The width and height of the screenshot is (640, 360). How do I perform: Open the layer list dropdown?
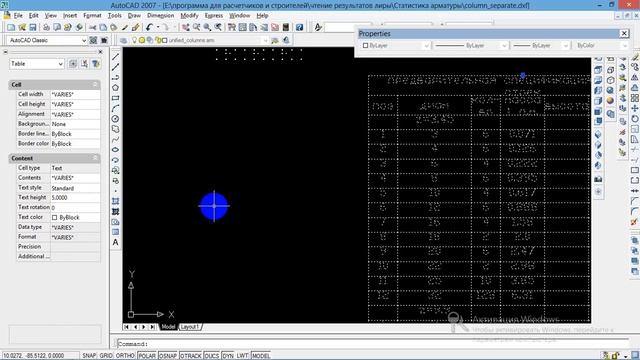(265, 40)
